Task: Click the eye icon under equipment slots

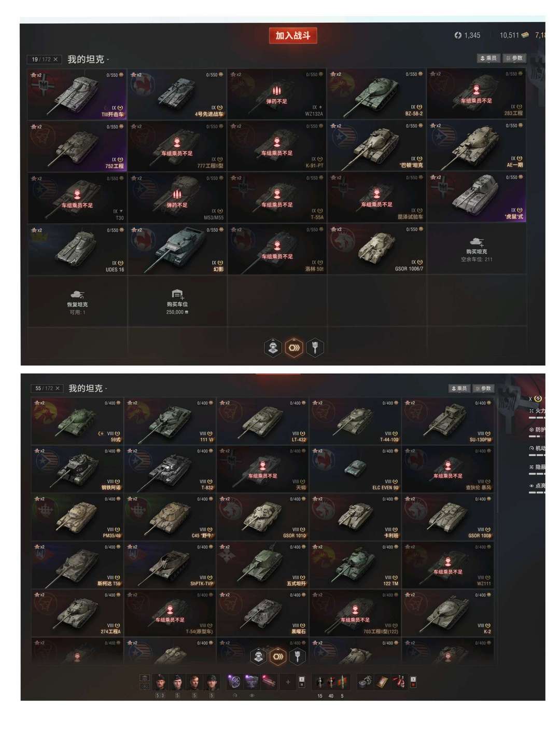Action: [x=252, y=695]
